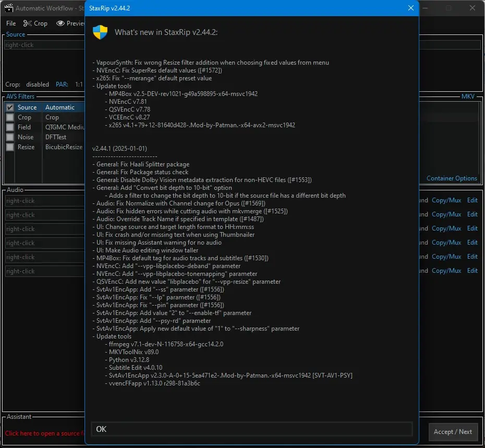The image size is (485, 448).
Task: Enable the Resize filter checkbox
Action: click(10, 147)
